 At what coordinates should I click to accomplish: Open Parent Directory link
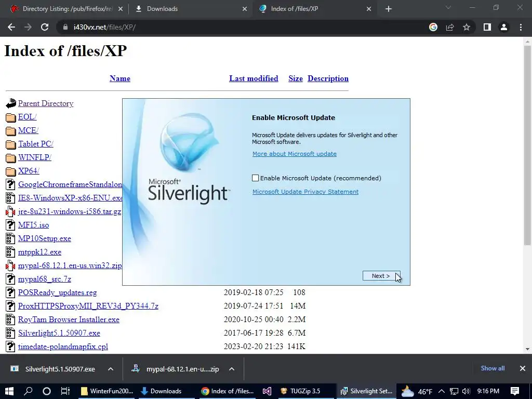(46, 103)
